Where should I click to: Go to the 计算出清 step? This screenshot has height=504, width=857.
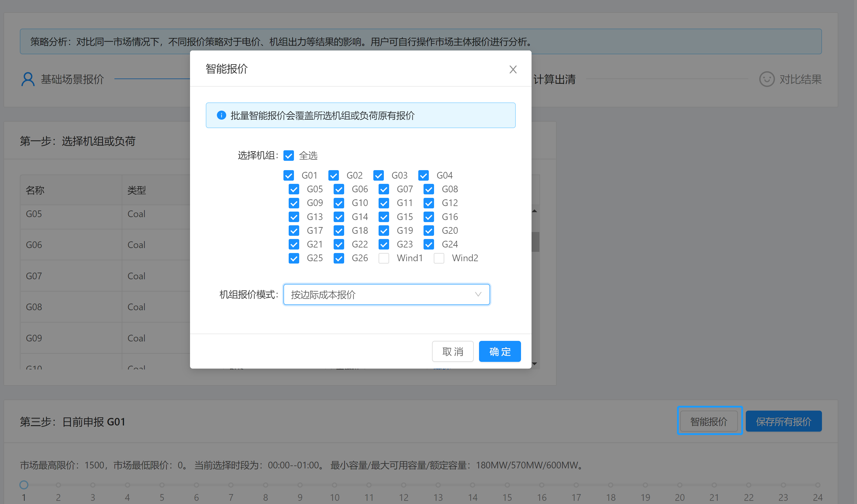[x=554, y=79]
